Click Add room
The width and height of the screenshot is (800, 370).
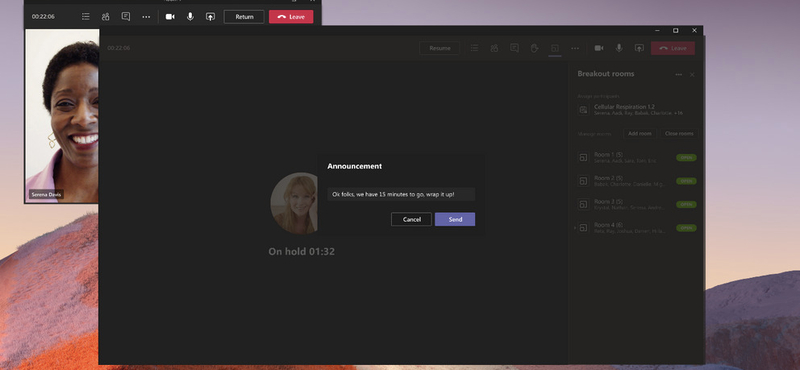[x=639, y=134]
